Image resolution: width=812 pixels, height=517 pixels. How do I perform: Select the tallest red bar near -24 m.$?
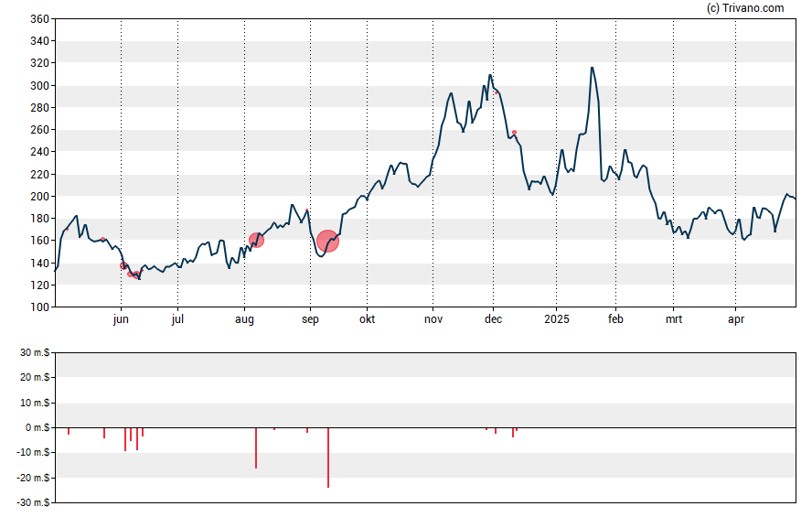327,458
